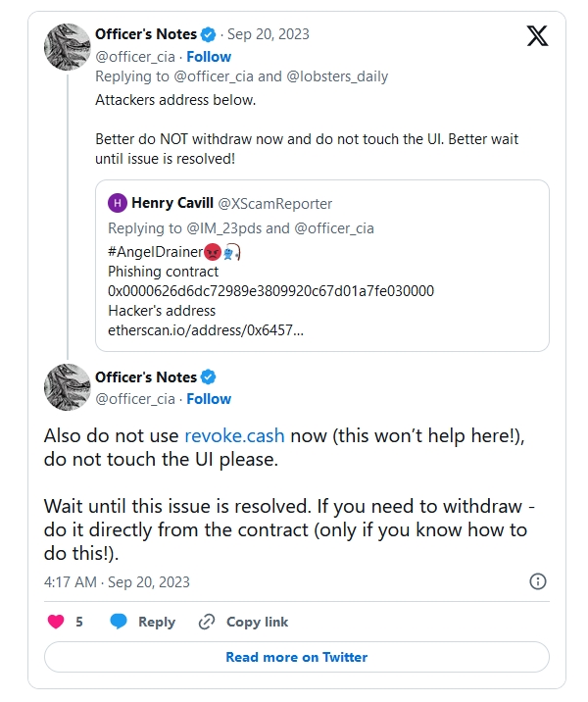Open quoted tweet's etherscan.io address text

[206, 331]
